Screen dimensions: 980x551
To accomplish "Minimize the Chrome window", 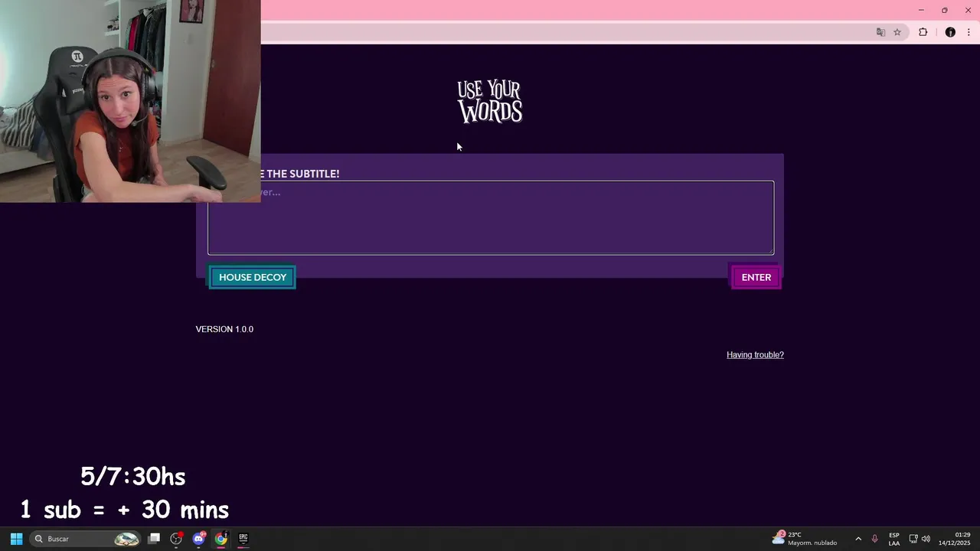I will [921, 10].
